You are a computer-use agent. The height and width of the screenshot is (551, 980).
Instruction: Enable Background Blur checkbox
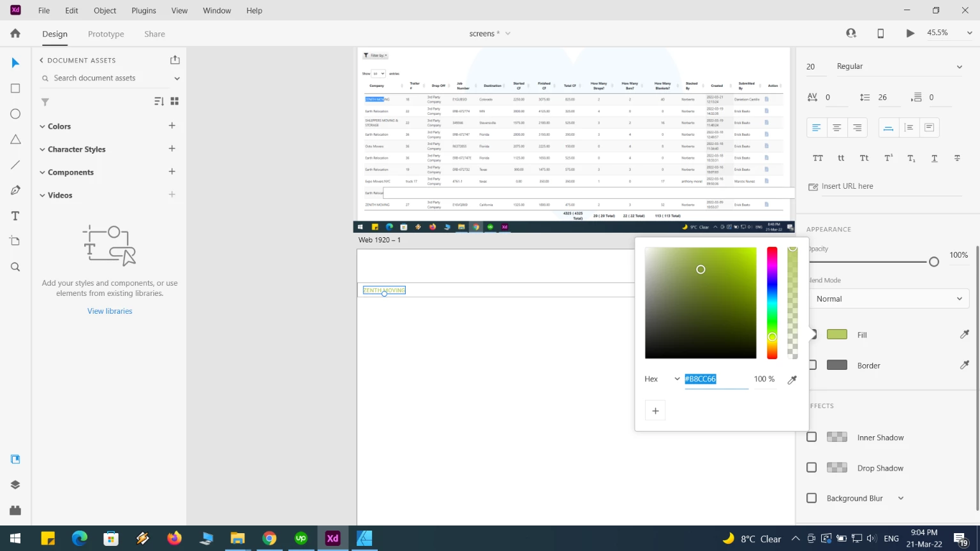pyautogui.click(x=812, y=498)
